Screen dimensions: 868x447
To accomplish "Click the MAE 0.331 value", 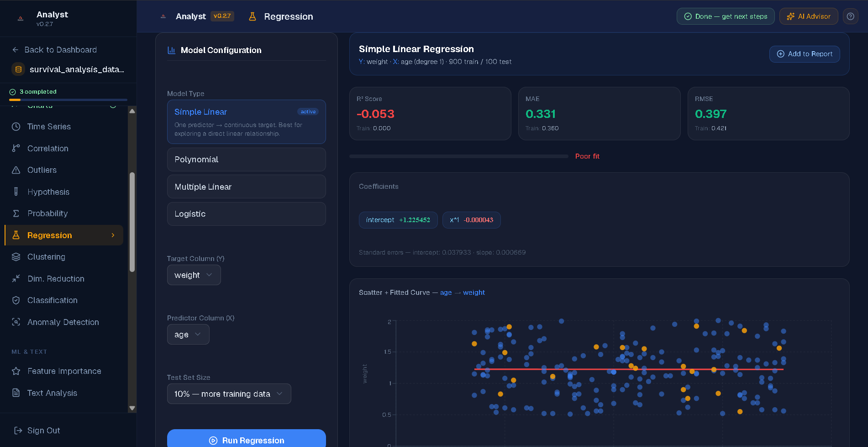I will 541,114.
